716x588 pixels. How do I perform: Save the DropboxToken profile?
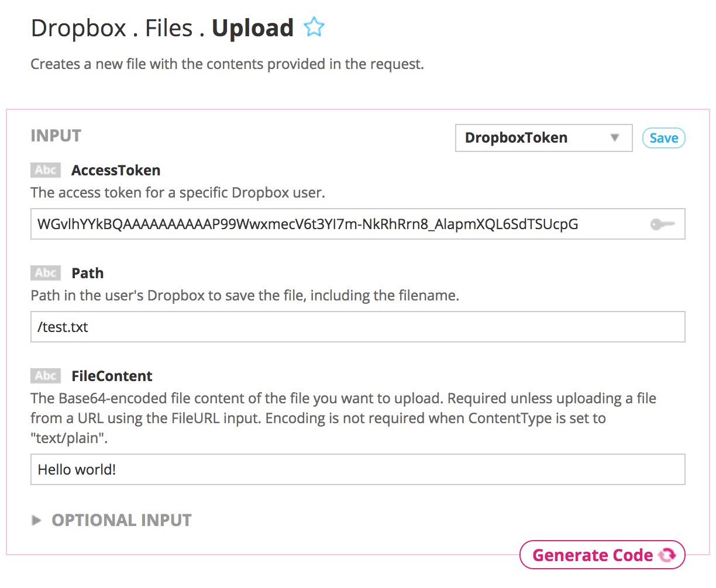pyautogui.click(x=663, y=138)
